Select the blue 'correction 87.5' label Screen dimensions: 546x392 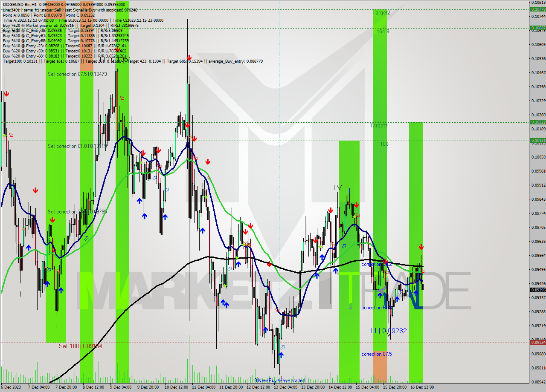[377, 354]
